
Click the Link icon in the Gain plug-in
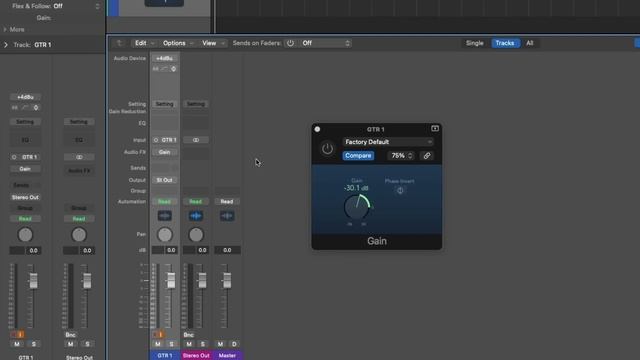point(427,156)
